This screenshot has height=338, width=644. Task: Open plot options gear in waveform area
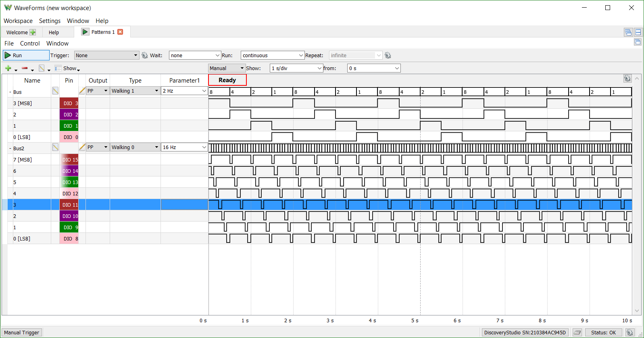pyautogui.click(x=627, y=79)
